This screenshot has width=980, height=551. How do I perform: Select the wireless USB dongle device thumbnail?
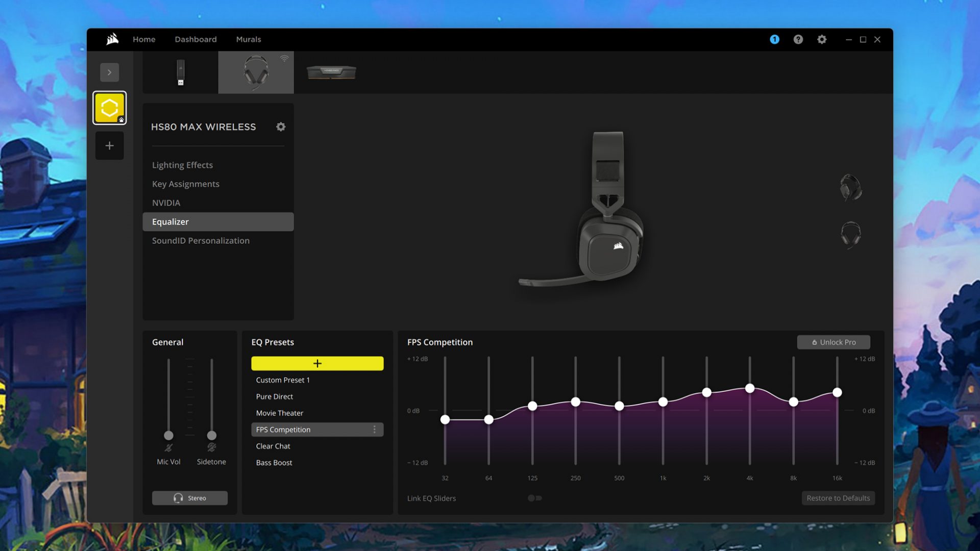[180, 71]
